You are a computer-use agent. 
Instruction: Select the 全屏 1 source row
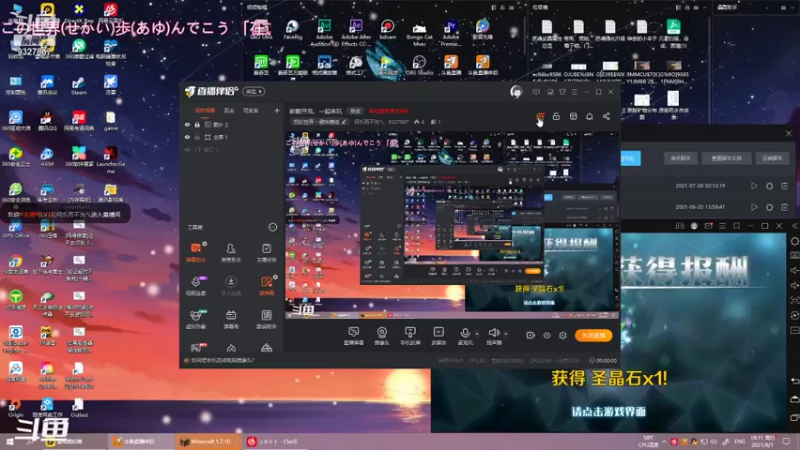[232, 137]
